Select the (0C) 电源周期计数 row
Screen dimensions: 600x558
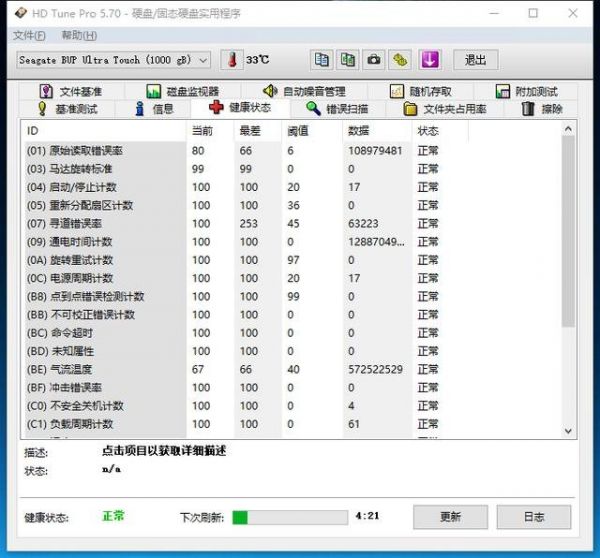point(245,278)
